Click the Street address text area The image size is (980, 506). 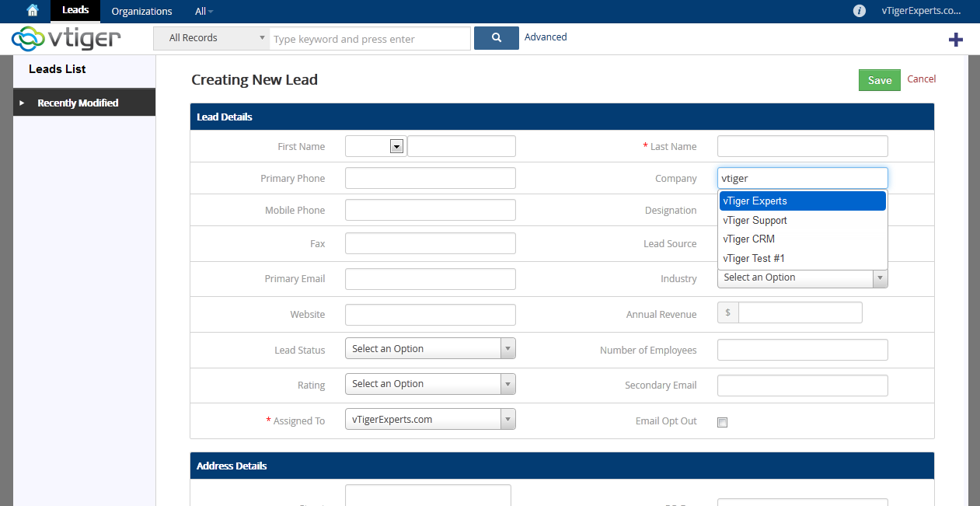click(x=428, y=495)
